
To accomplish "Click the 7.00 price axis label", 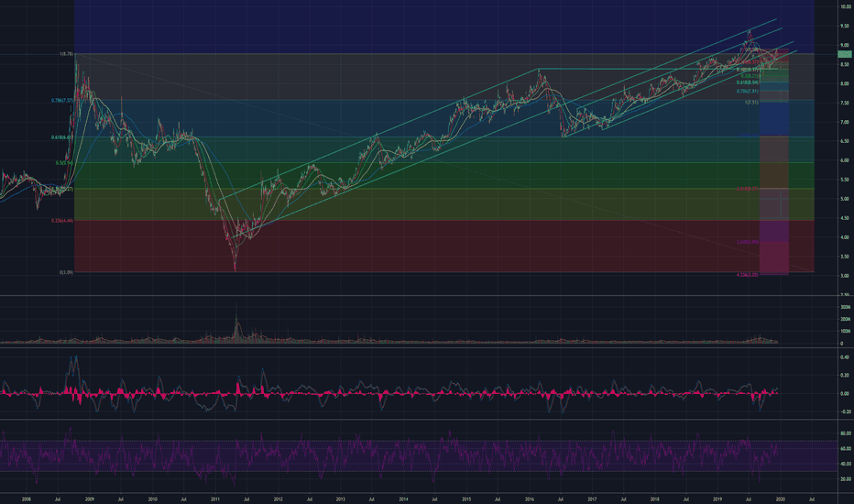I will pos(844,123).
